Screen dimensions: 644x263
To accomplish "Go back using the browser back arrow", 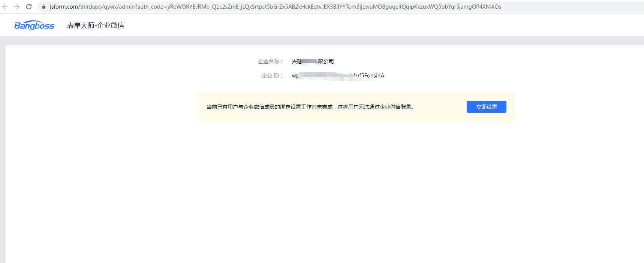I will tap(5, 7).
